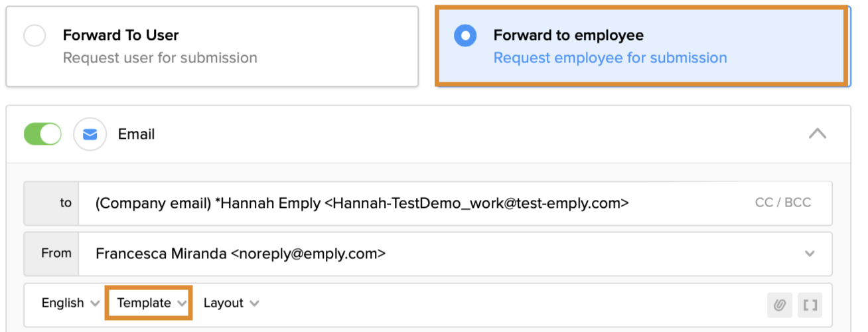
Task: Click the 'Request user for submission' text
Action: (160, 58)
